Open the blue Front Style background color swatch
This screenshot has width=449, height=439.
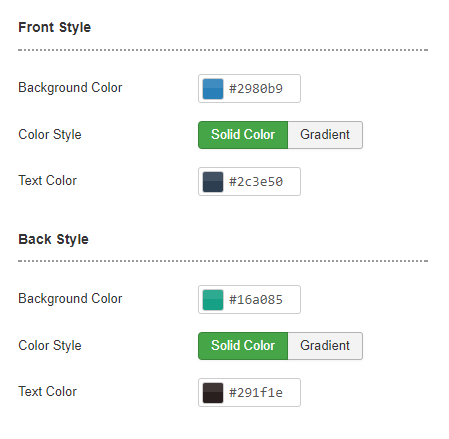point(213,89)
